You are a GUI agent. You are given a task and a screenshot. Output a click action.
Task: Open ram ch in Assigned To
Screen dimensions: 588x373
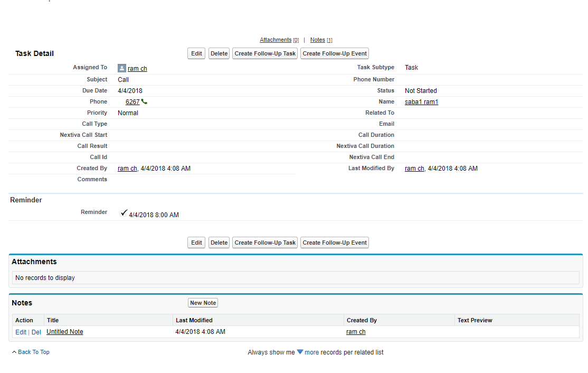137,68
